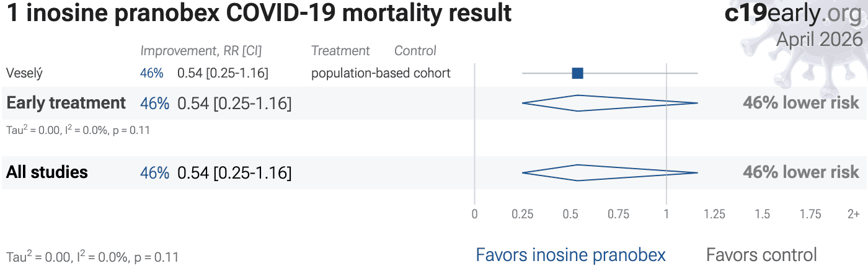868x266 pixels.
Task: Click the Favors inosine pranobex label
Action: click(570, 254)
